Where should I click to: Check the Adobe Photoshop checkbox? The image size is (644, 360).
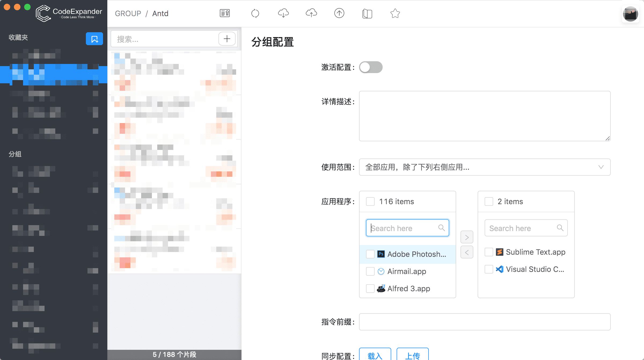(x=370, y=254)
